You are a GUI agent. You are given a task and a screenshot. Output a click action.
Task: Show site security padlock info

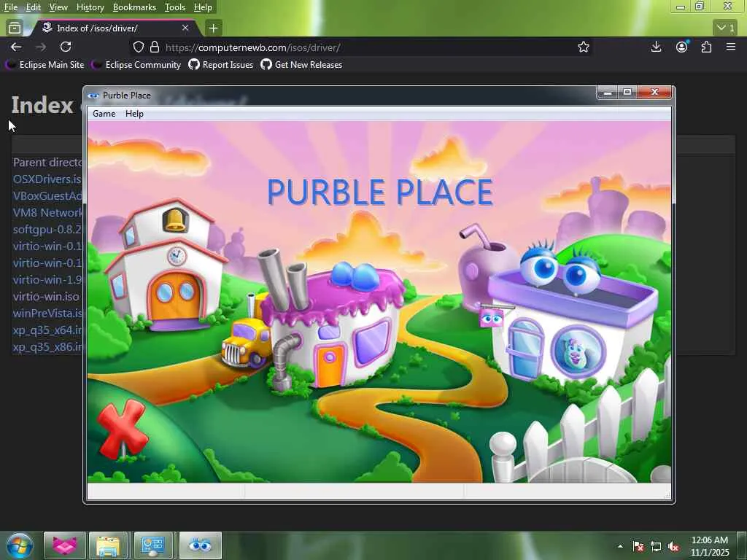pyautogui.click(x=155, y=47)
